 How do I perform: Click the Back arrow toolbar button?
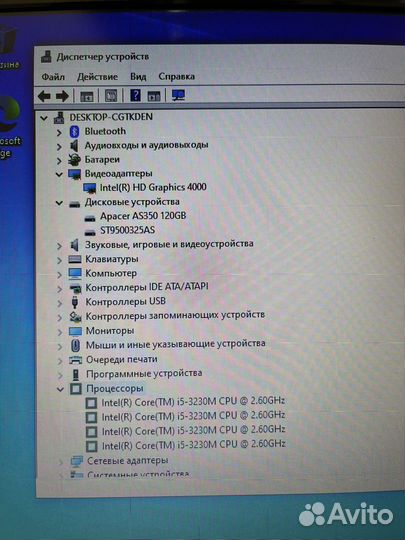44,96
